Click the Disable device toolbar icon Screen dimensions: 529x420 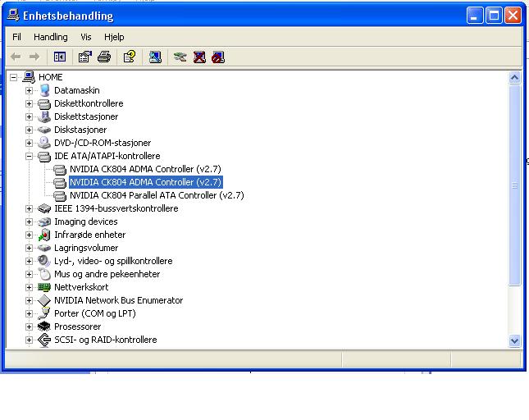pos(218,57)
